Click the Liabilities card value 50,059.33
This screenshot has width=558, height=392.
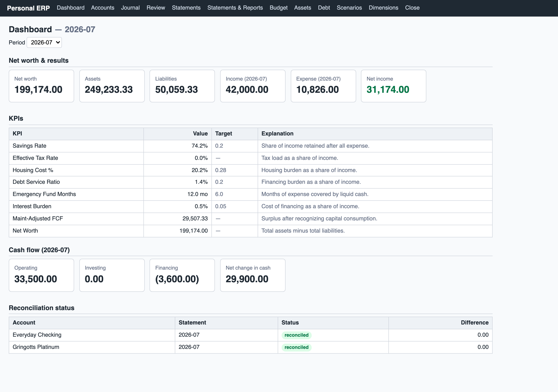176,90
